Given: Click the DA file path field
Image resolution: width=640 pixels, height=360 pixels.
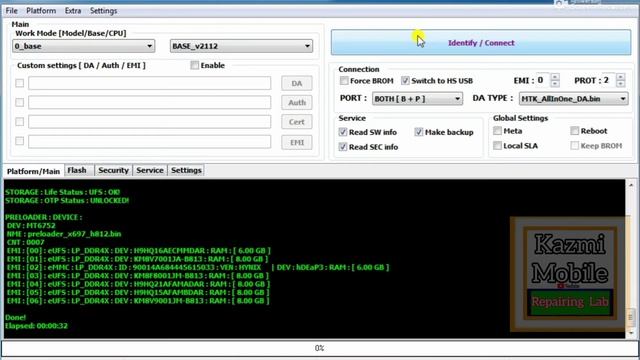Looking at the screenshot, I should pos(149,83).
